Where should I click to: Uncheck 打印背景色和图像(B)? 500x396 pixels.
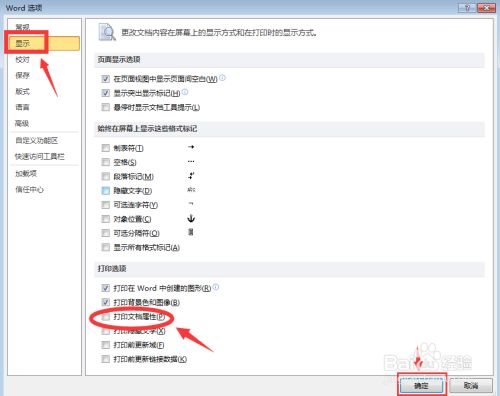tap(106, 302)
